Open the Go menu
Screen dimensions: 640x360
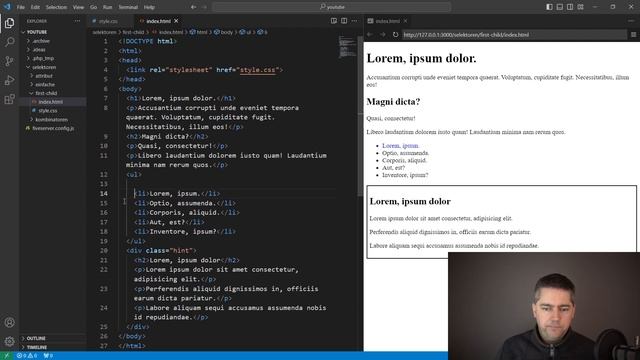pyautogui.click(x=93, y=7)
